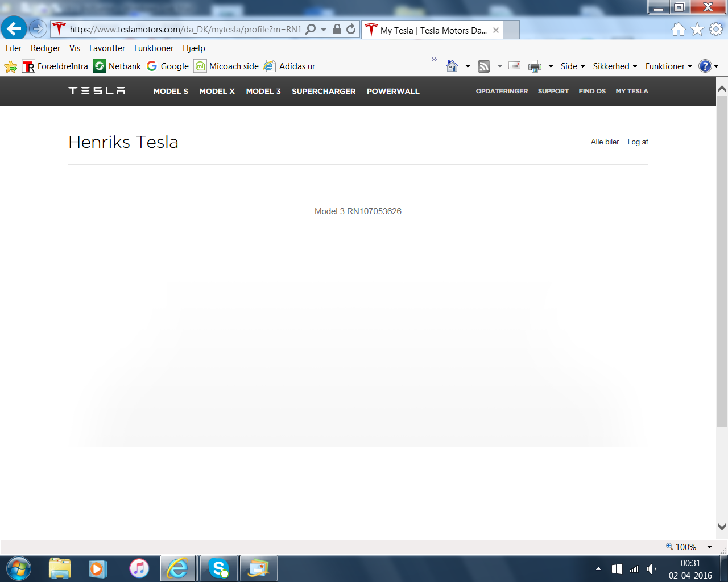The width and height of the screenshot is (728, 582).
Task: Open the ForældreIntra favorite
Action: point(55,66)
